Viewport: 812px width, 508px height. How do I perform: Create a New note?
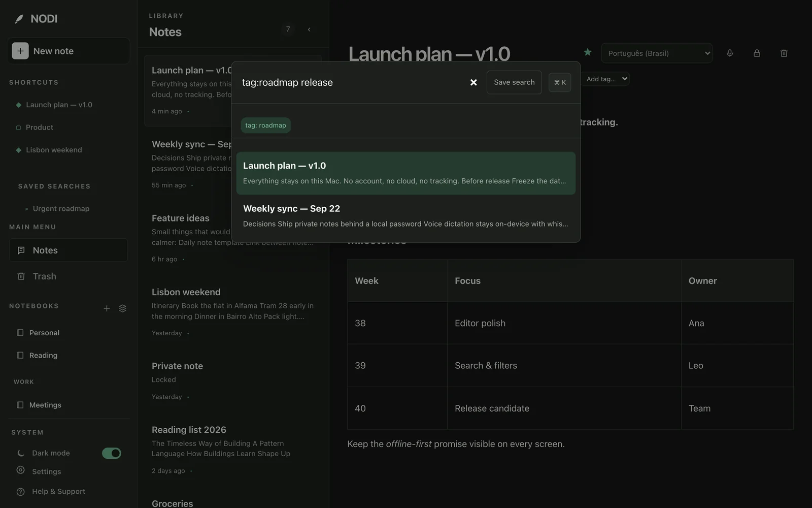click(69, 51)
